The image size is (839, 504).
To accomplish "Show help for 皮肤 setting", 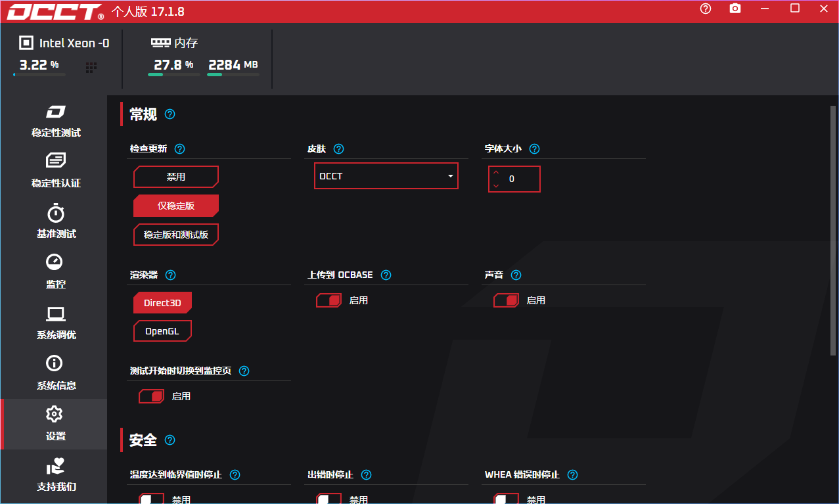I will 339,149.
